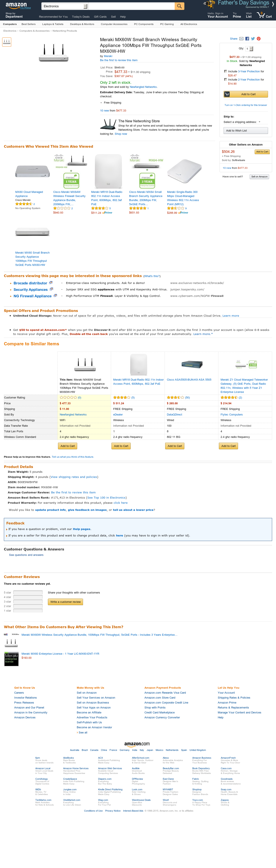
Task: Share product on Twitter
Action: 253,39
